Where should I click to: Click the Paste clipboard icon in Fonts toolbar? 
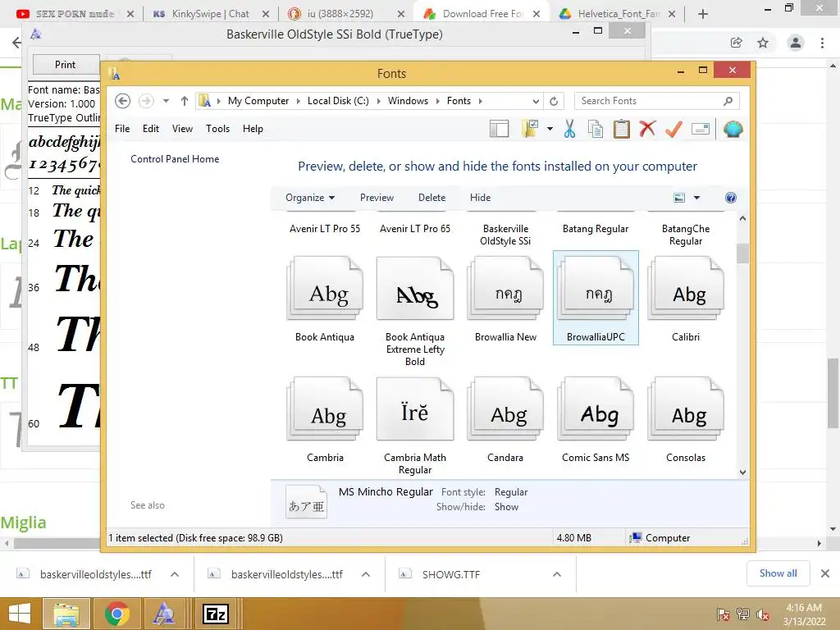click(x=622, y=129)
